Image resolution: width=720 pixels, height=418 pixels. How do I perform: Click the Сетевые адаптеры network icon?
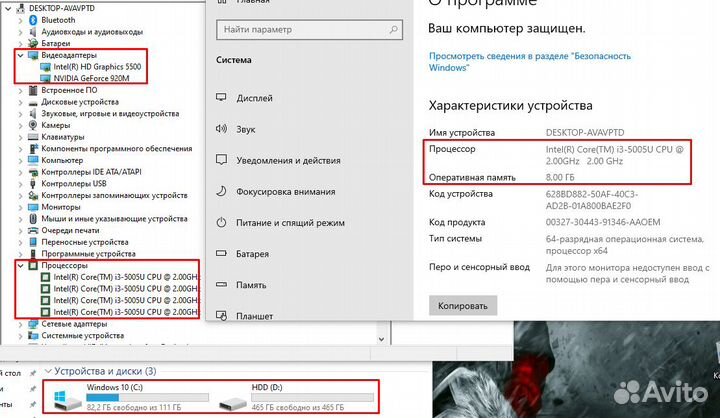pyautogui.click(x=33, y=324)
